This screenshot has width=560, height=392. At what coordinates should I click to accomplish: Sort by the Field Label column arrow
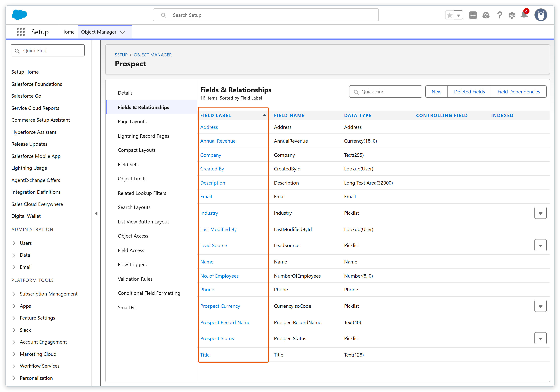(x=264, y=115)
